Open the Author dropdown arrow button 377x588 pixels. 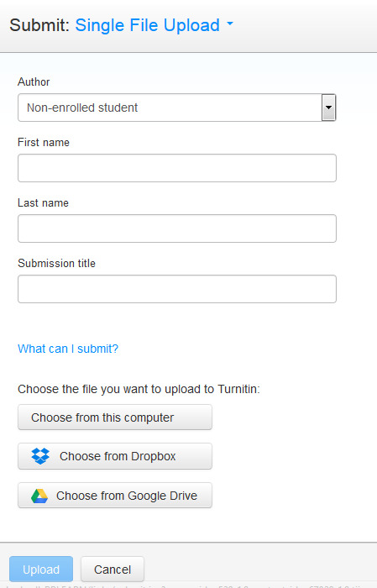[328, 108]
